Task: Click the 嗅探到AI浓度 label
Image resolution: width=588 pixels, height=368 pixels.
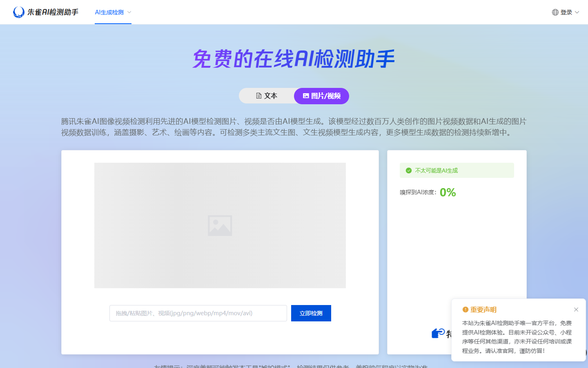Action: [x=418, y=192]
